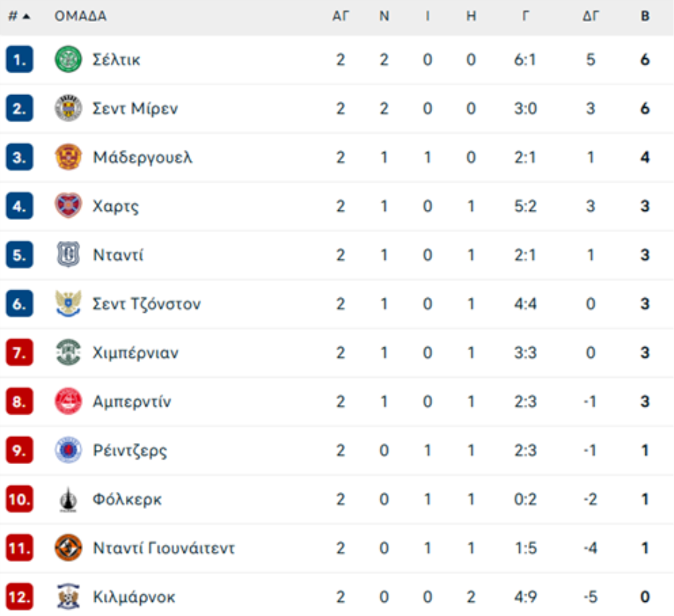Screen dimensions: 674x616
Task: Open the Motherwell crest logo
Action: click(68, 156)
